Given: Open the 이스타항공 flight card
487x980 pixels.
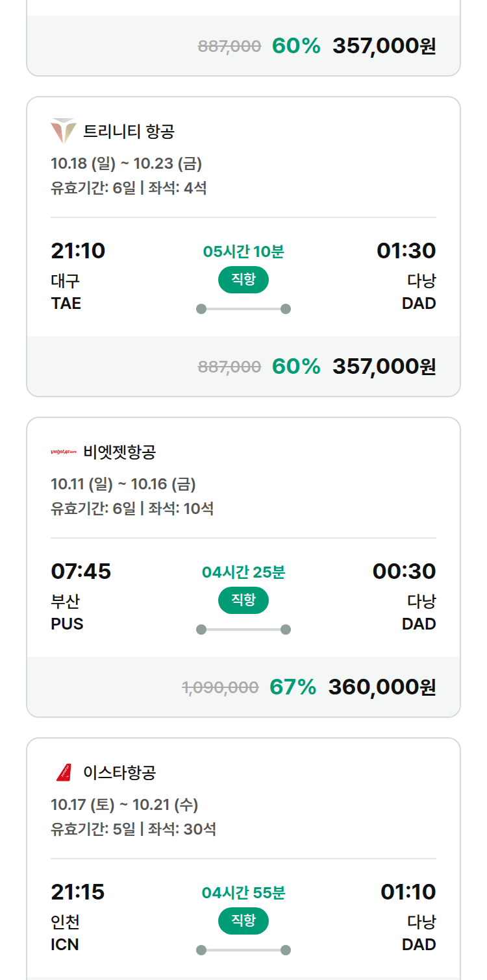Looking at the screenshot, I should pos(243,859).
